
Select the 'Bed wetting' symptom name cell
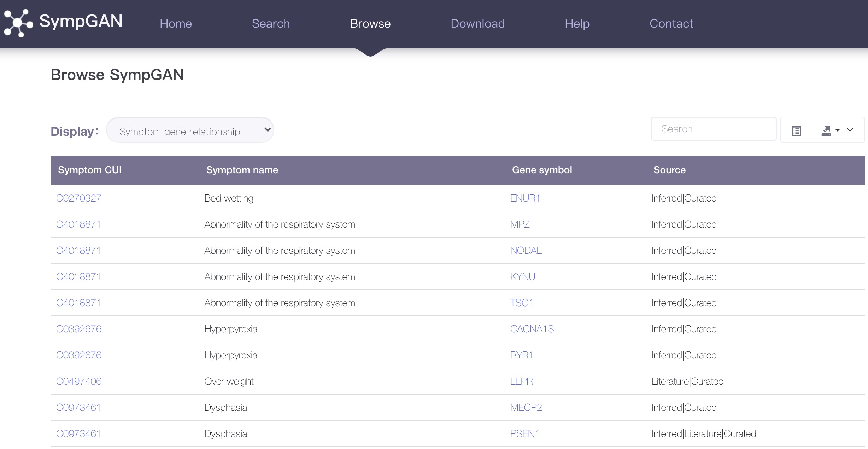(229, 198)
